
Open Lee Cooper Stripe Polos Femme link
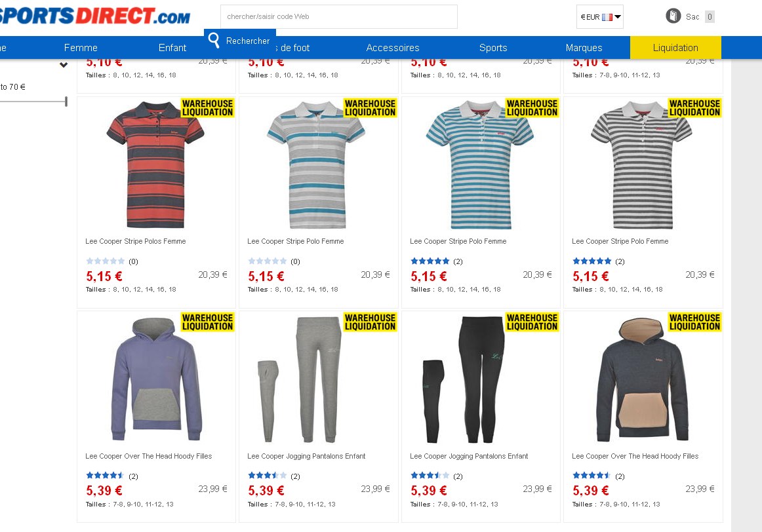tap(136, 241)
